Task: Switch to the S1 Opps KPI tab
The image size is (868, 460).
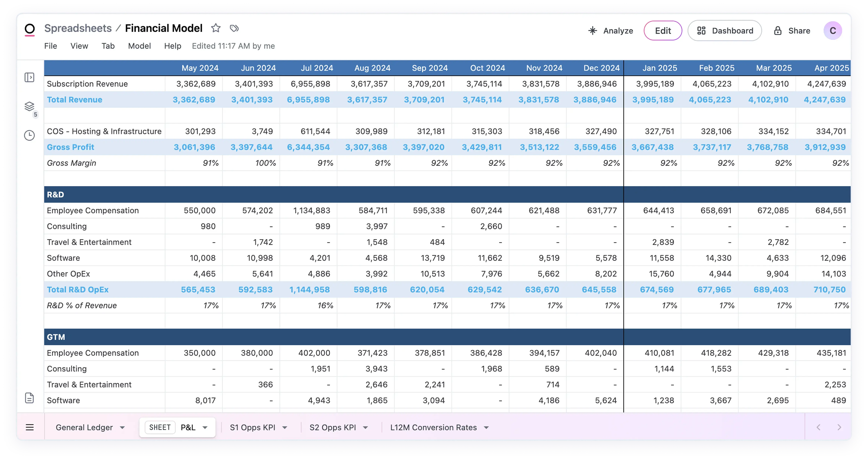Action: [252, 427]
